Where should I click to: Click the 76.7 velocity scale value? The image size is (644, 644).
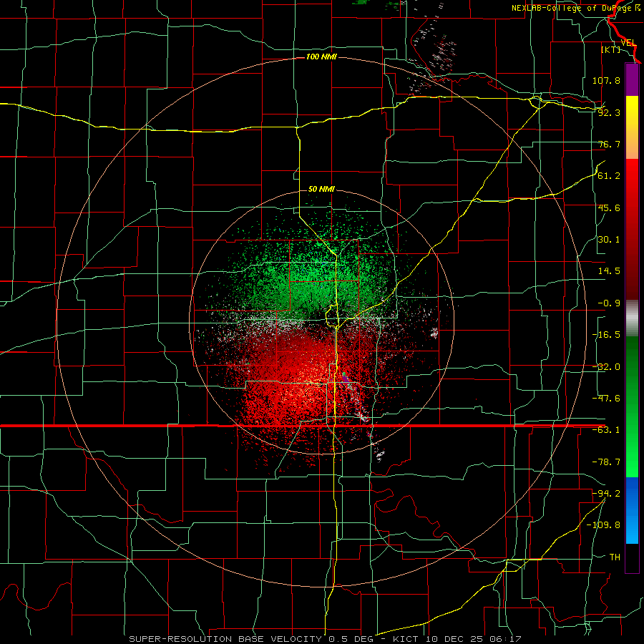(x=609, y=144)
